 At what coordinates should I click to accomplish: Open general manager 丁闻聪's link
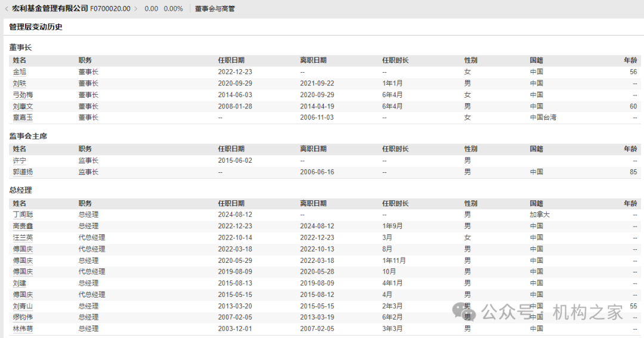pyautogui.click(x=23, y=215)
